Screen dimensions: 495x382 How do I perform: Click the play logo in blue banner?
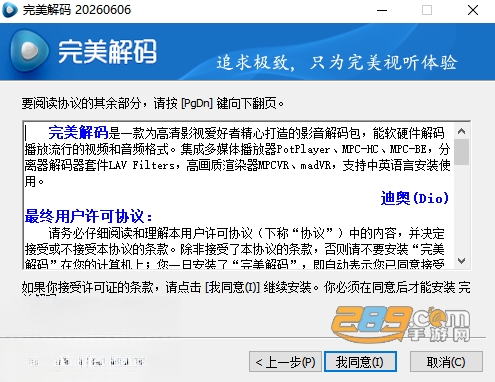[30, 52]
